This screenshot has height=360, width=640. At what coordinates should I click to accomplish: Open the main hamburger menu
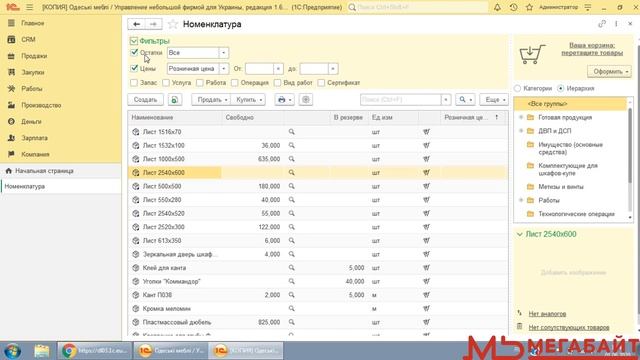pos(29,7)
